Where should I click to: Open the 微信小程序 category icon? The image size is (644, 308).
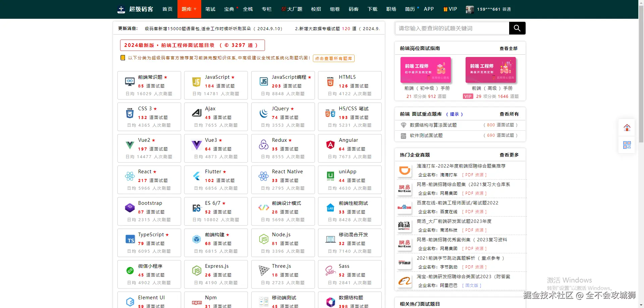[x=130, y=270]
